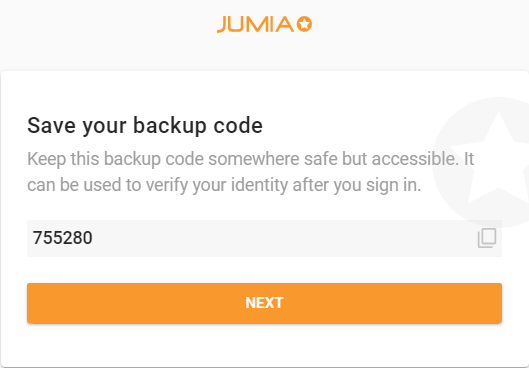Open Jumia home via the header logo
The width and height of the screenshot is (529, 368).
(x=264, y=25)
